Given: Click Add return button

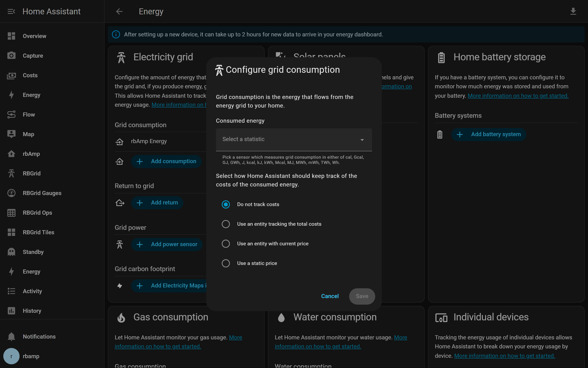Looking at the screenshot, I should 157,203.
